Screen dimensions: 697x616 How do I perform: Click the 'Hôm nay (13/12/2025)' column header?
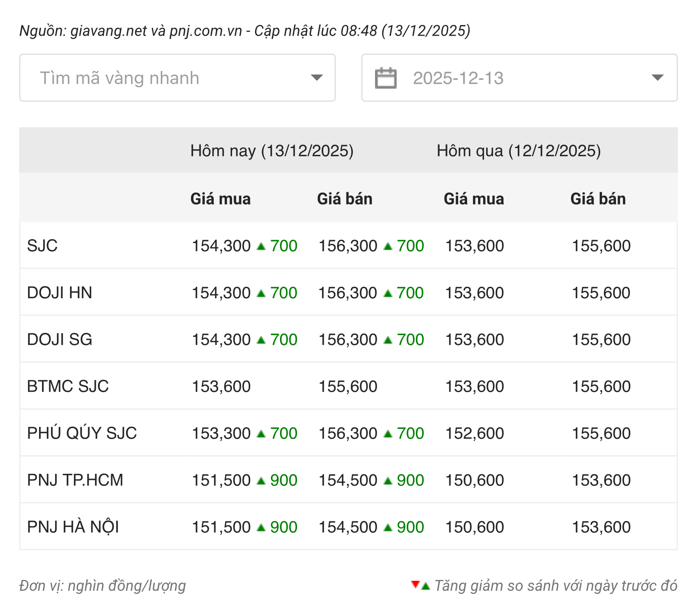click(x=272, y=151)
